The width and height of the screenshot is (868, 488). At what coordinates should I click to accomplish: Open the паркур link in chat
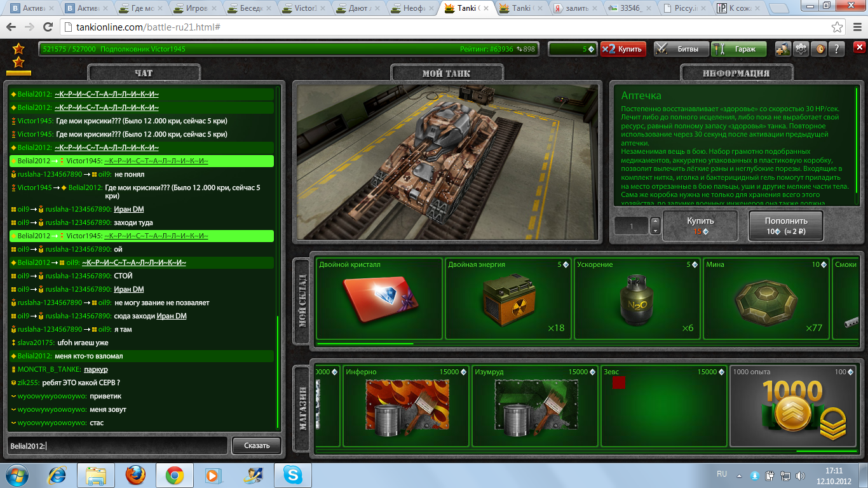click(96, 369)
